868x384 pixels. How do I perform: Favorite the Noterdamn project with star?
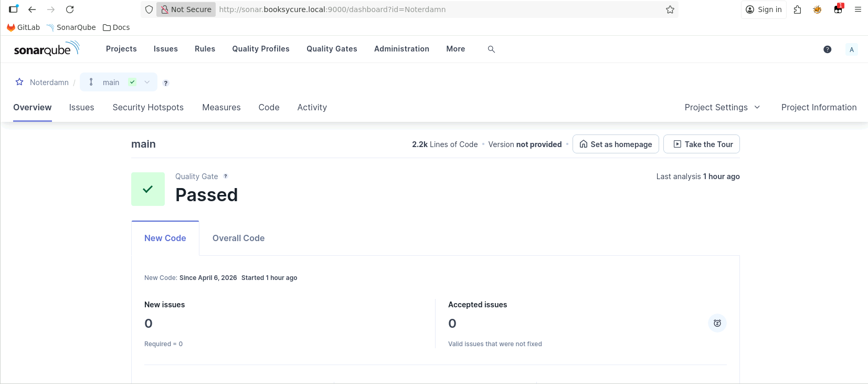19,82
